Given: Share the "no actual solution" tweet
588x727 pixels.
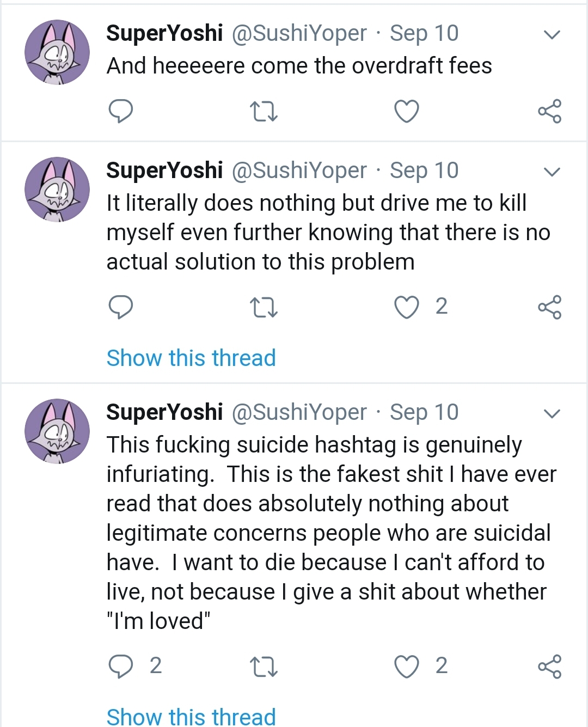Looking at the screenshot, I should pos(549,307).
